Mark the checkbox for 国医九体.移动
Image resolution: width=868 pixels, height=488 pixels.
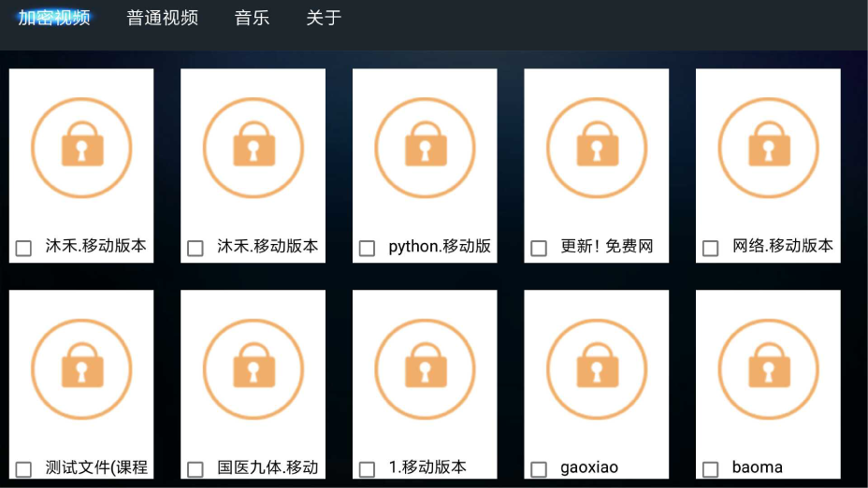tap(195, 469)
